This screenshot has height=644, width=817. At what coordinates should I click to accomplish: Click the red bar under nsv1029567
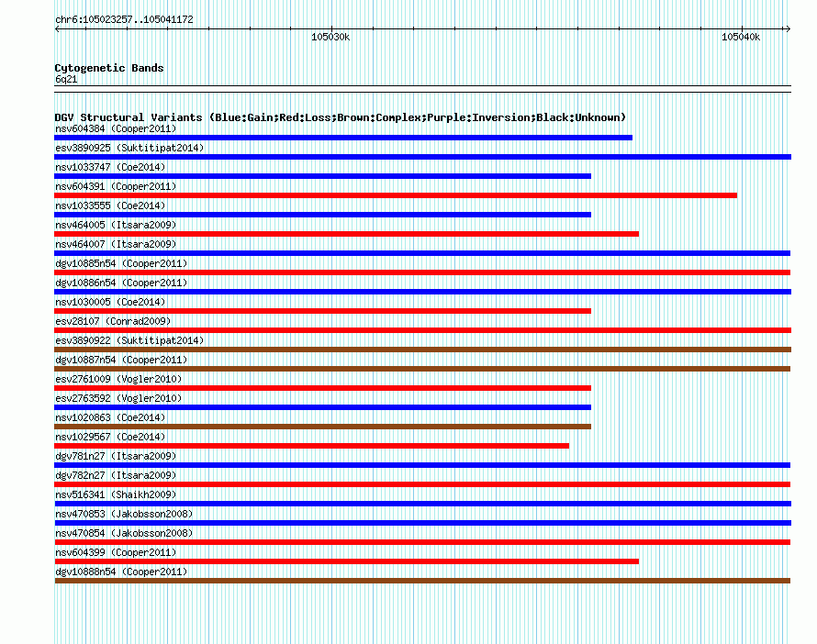coord(312,446)
